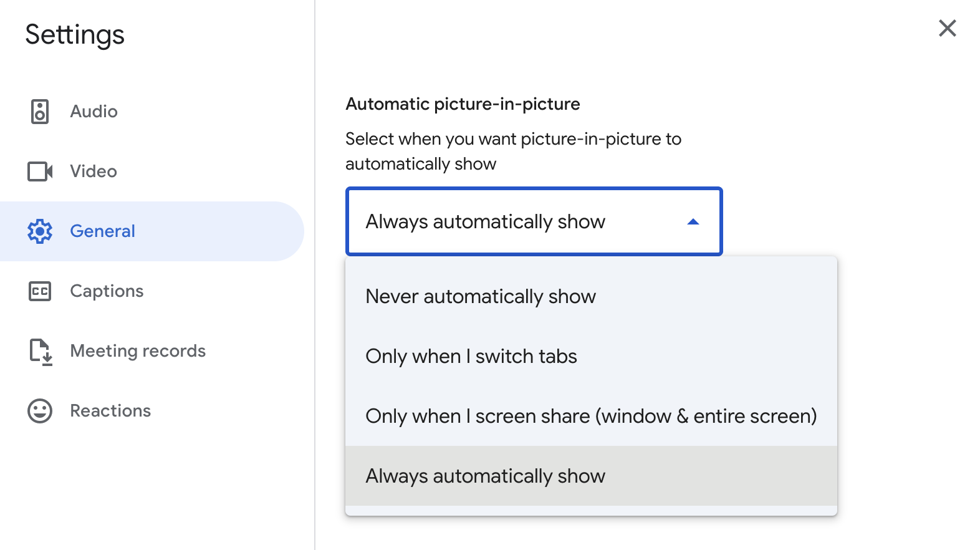The height and width of the screenshot is (550, 980).
Task: Click the Audio speaker icon
Action: point(40,112)
